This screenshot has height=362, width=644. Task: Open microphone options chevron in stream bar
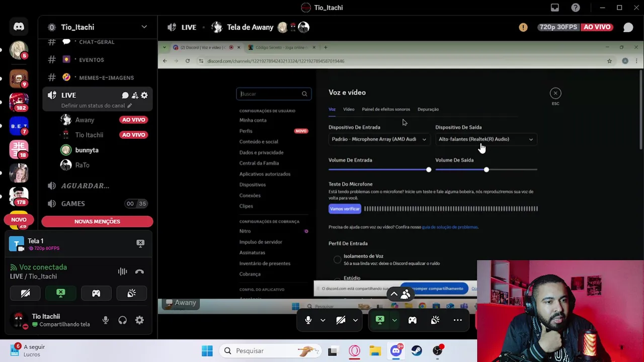(323, 320)
